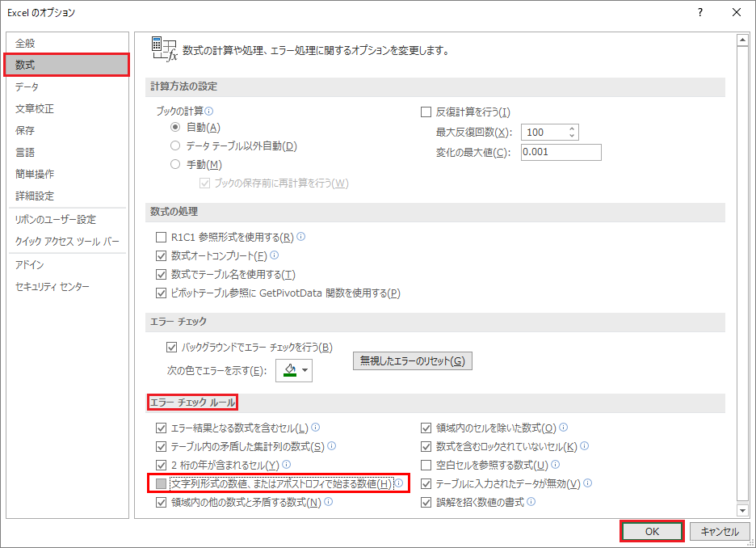Increase 最大反復回数 with spinner up arrow
Viewport: 756px width, 548px height.
572,129
